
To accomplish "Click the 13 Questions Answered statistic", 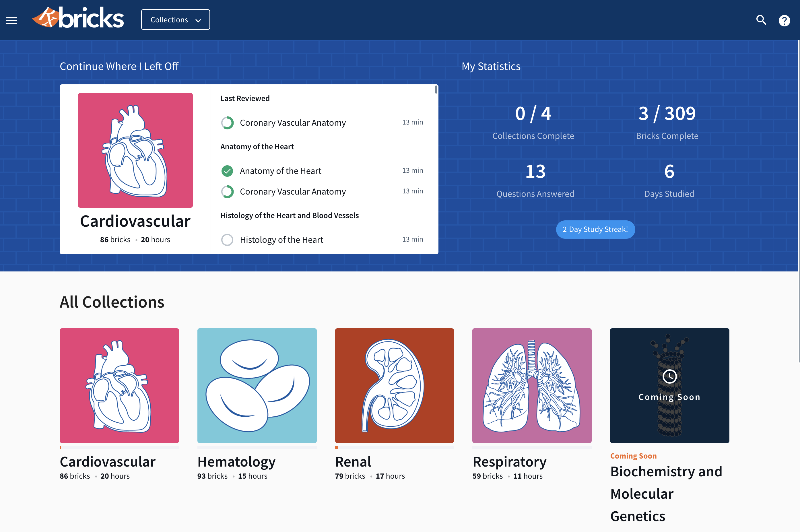I will point(535,180).
